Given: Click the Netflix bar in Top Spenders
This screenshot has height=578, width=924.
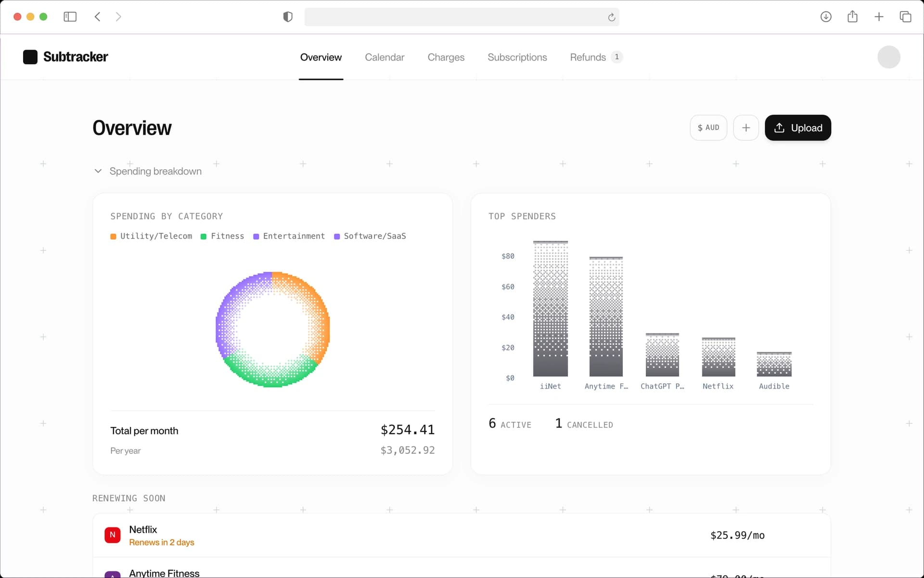Looking at the screenshot, I should 719,357.
